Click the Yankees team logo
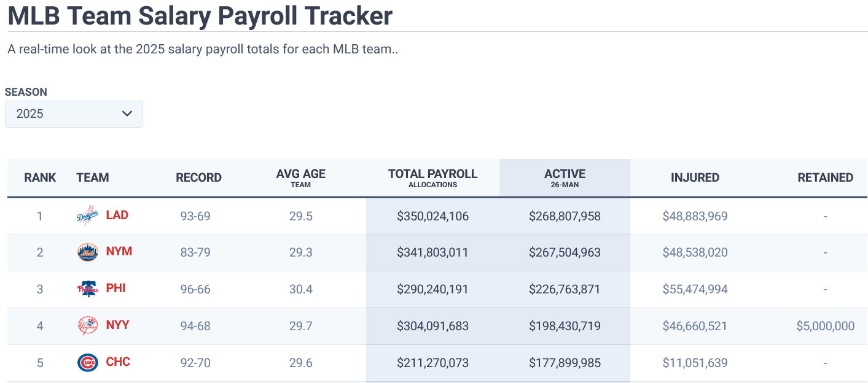Screen dimensions: 868x383 coord(87,326)
